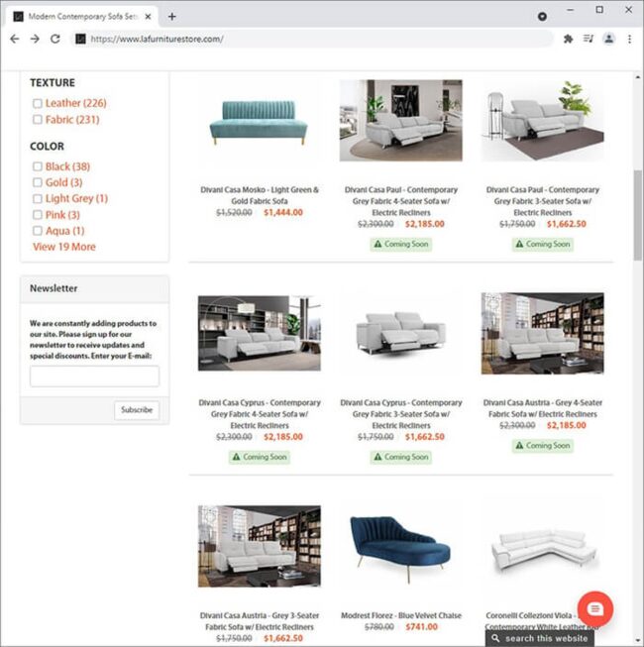Go back using the browser back arrow

[15, 39]
